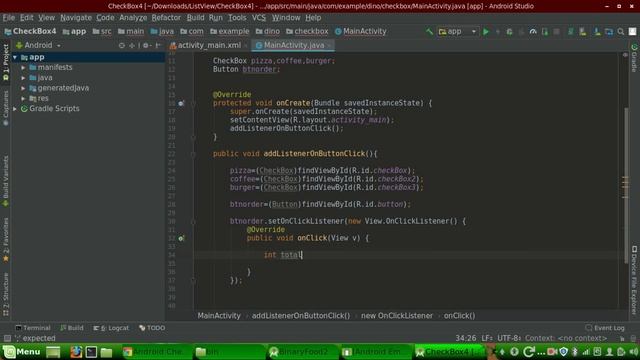This screenshot has height=360, width=640.
Task: Select the MainActivity.java editor tab
Action: click(293, 45)
